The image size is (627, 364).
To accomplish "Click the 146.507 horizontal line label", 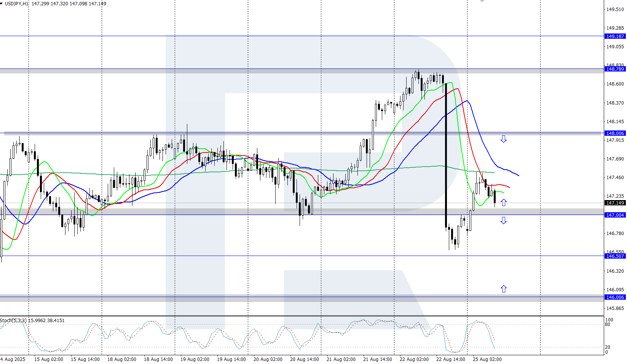I will (x=615, y=256).
